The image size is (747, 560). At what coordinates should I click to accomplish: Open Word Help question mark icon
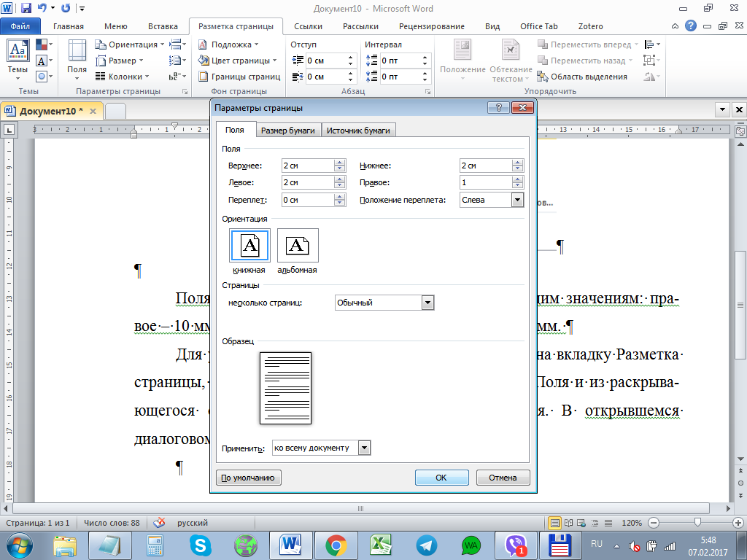point(690,26)
